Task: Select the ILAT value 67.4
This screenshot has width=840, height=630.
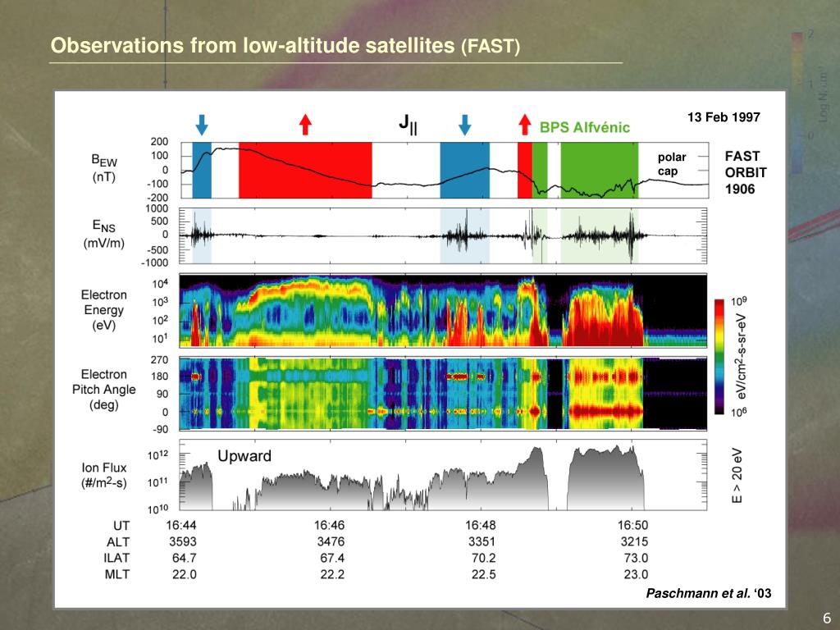Action: pos(333,558)
